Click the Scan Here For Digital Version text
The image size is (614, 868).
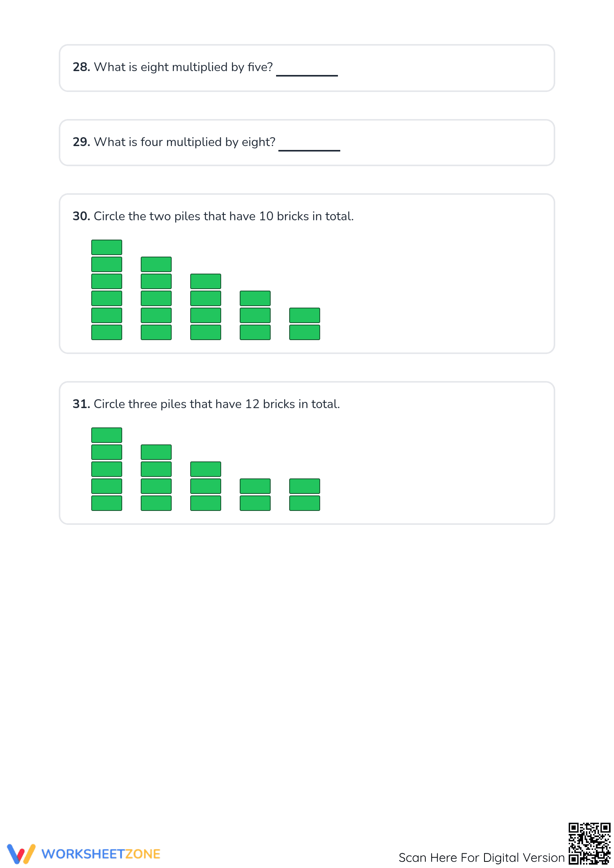pos(482,858)
